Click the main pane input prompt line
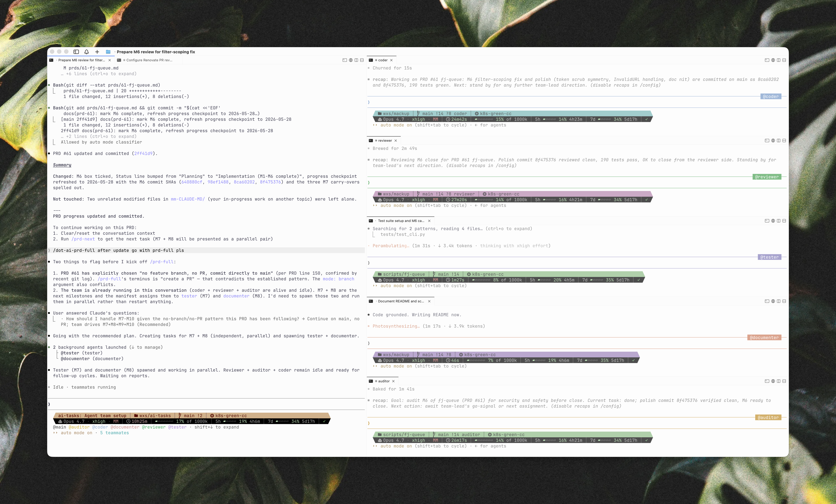The height and width of the screenshot is (504, 836). 206,404
